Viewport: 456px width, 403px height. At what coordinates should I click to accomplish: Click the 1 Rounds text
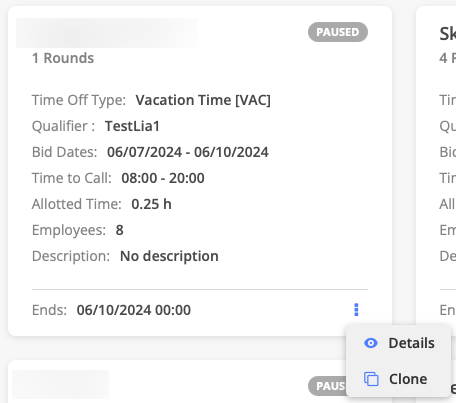click(63, 58)
